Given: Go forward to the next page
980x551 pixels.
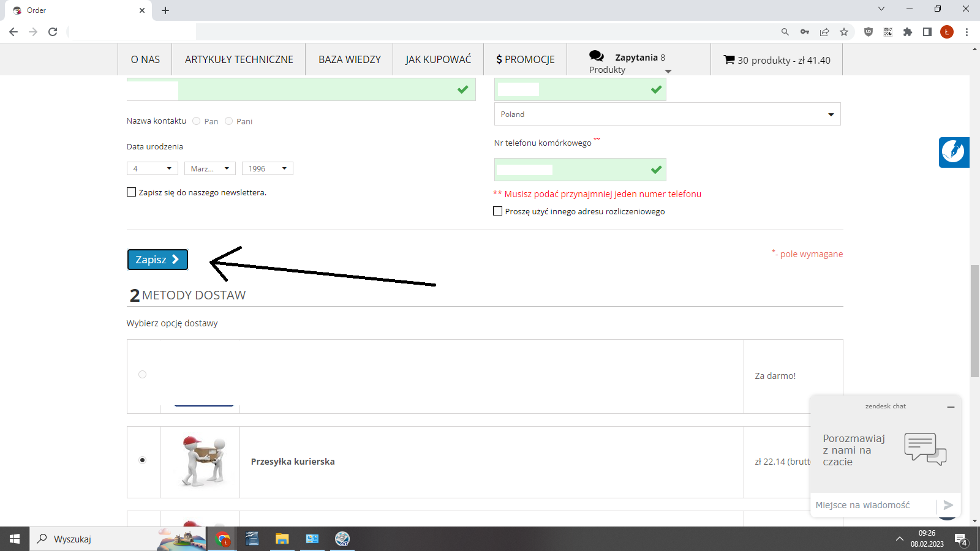Looking at the screenshot, I should click(x=33, y=32).
